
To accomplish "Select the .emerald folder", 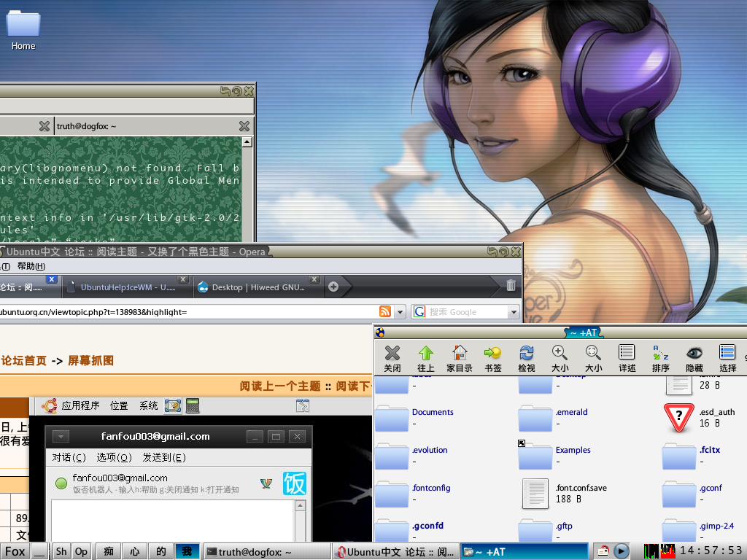I will coord(535,418).
